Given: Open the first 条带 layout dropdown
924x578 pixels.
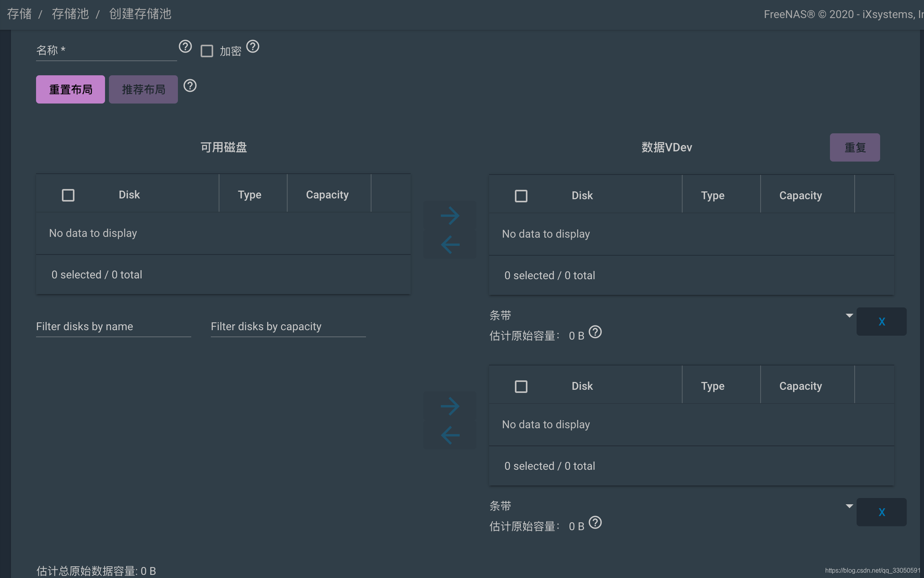Looking at the screenshot, I should (849, 315).
